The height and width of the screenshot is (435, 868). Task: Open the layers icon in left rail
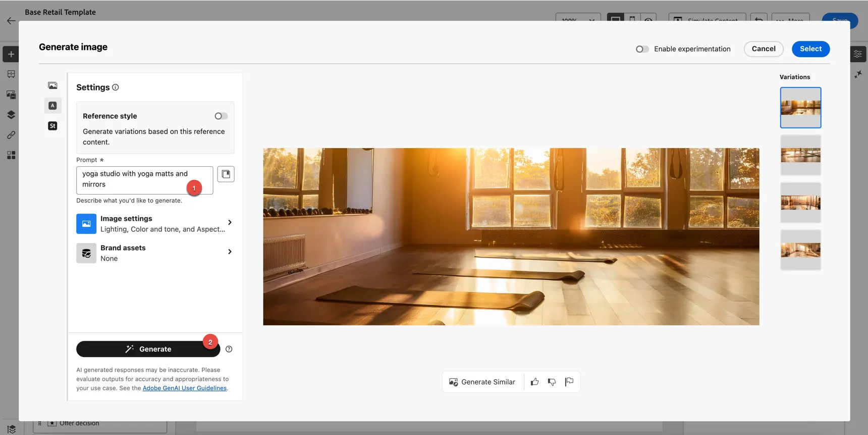(11, 115)
